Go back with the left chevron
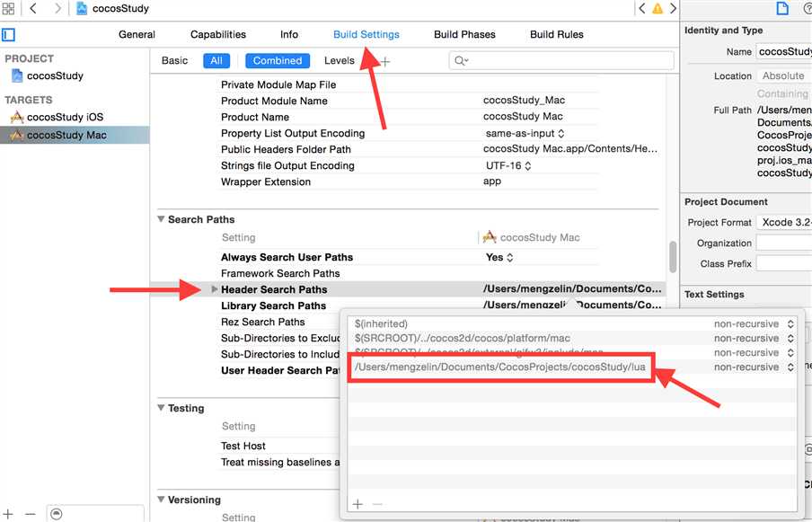Screen dimensions: 812x522 (33, 8)
